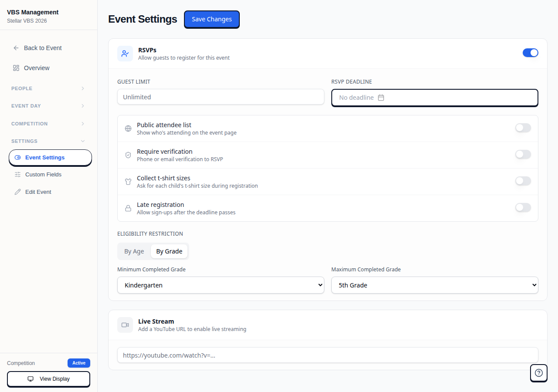Click the Overview grid icon in sidebar

click(x=17, y=68)
